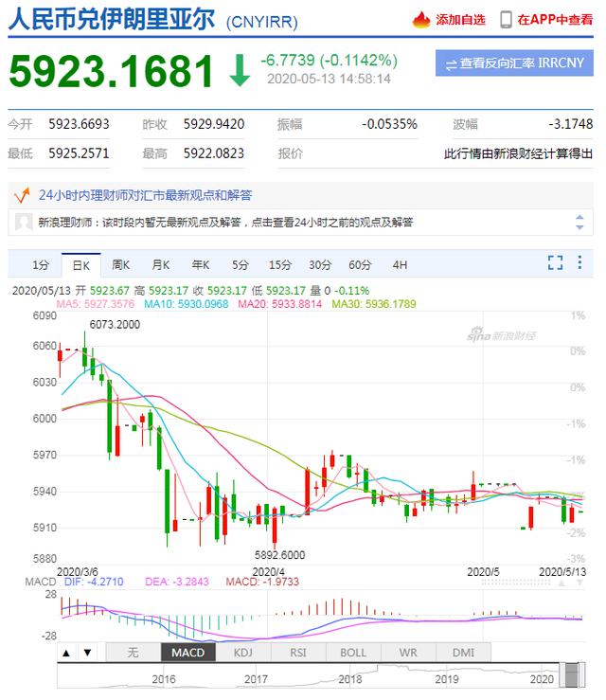Select the 4H chart tab
Screen dimensions: 606x700
400,265
